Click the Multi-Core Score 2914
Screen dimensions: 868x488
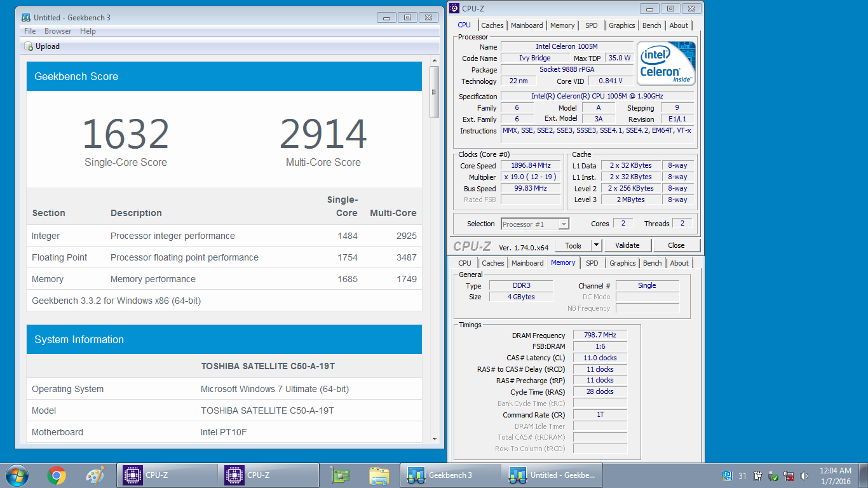(323, 134)
